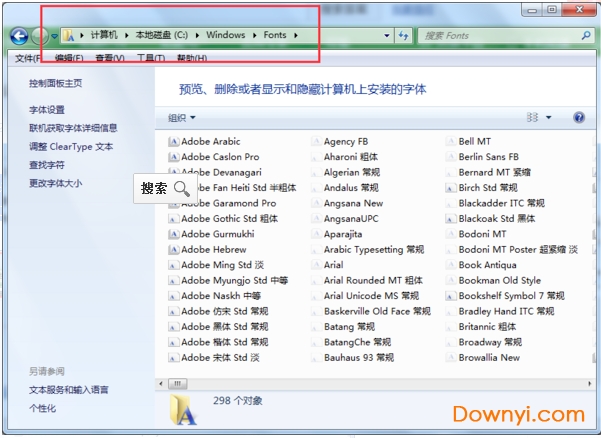Select the Aharoni 粗体 font name
601x438 pixels.
(x=351, y=157)
